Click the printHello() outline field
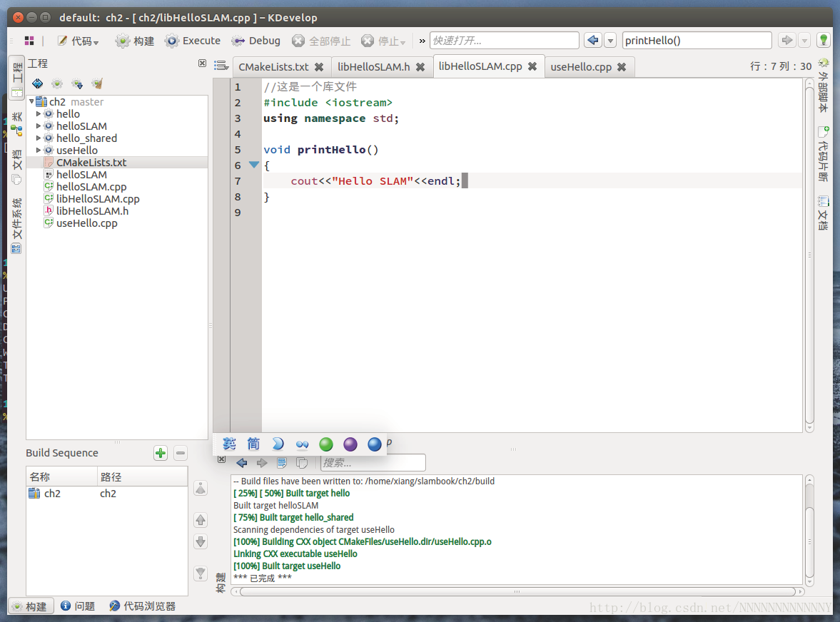The height and width of the screenshot is (622, 840). point(697,41)
